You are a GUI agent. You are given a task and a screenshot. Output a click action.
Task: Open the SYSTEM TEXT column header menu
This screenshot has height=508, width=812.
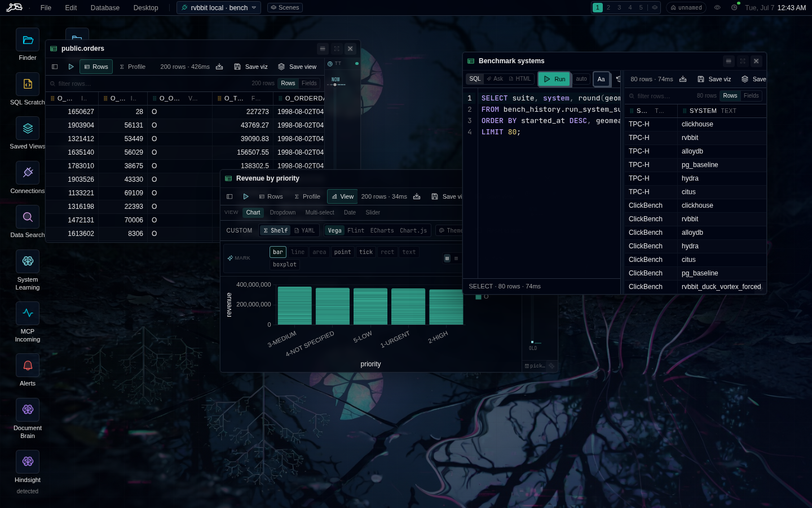coord(721,111)
